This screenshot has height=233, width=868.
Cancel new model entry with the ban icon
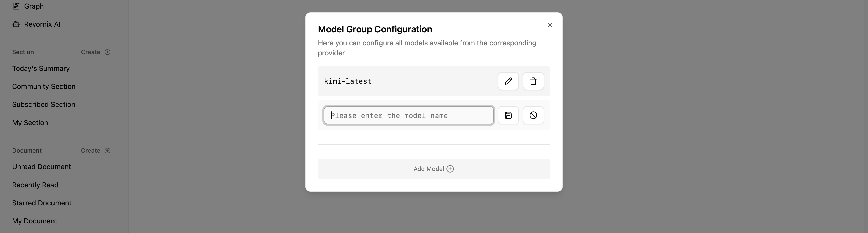533,115
